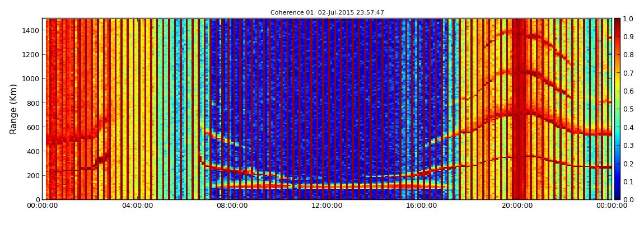Click the green middle of the colorbar
Viewport: 644px width, 228px height.
(x=617, y=109)
